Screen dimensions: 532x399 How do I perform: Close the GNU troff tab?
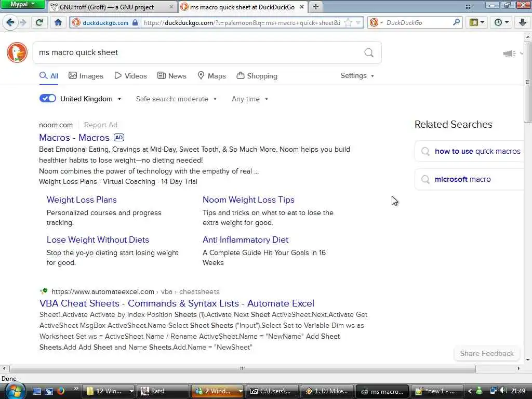pyautogui.click(x=171, y=7)
